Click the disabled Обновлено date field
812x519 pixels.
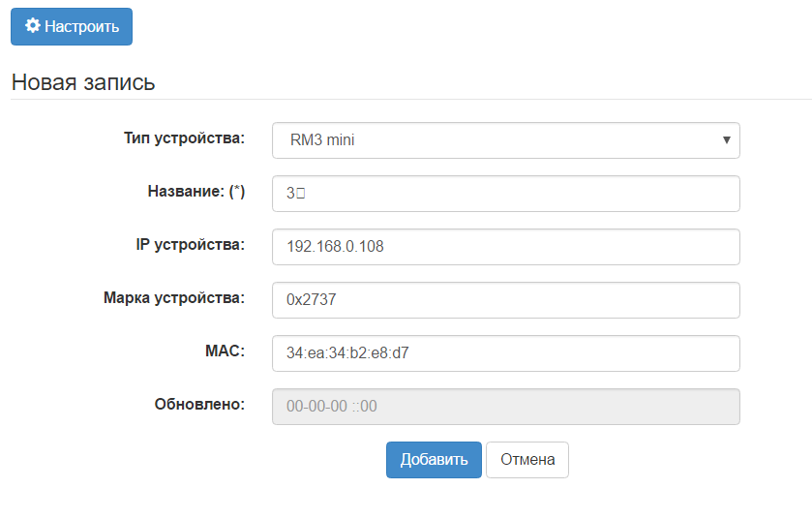tap(505, 407)
